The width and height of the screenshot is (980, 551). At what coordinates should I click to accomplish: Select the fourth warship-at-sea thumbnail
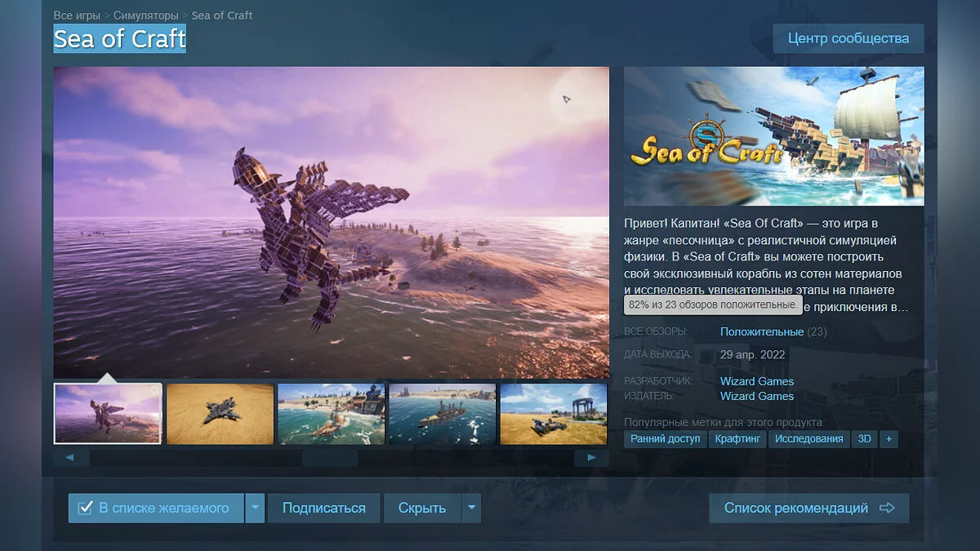click(x=442, y=414)
